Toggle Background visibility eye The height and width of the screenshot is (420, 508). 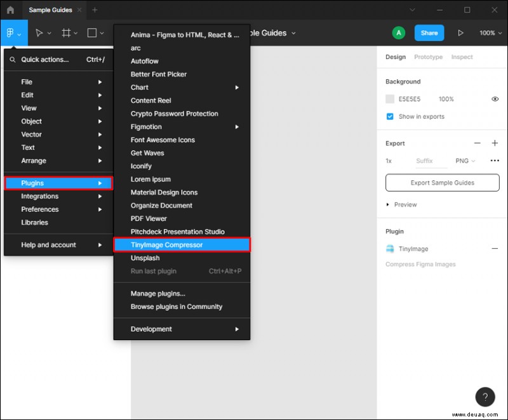tap(495, 99)
